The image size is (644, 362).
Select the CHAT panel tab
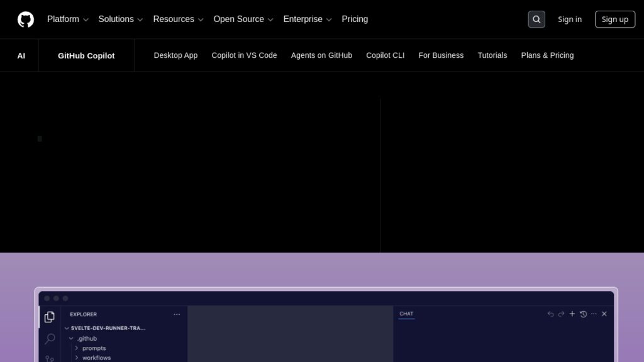point(406,314)
